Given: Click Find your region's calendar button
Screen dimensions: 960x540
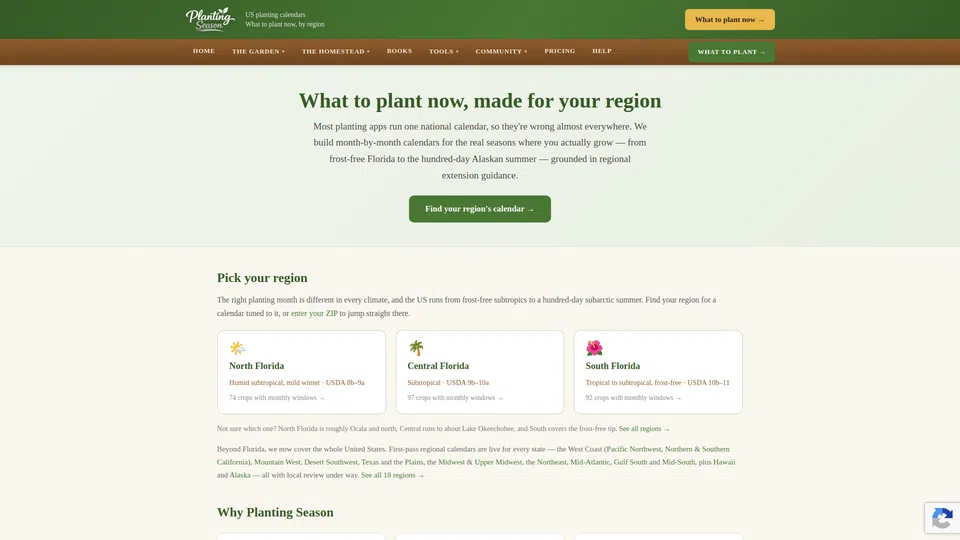Looking at the screenshot, I should (x=479, y=209).
